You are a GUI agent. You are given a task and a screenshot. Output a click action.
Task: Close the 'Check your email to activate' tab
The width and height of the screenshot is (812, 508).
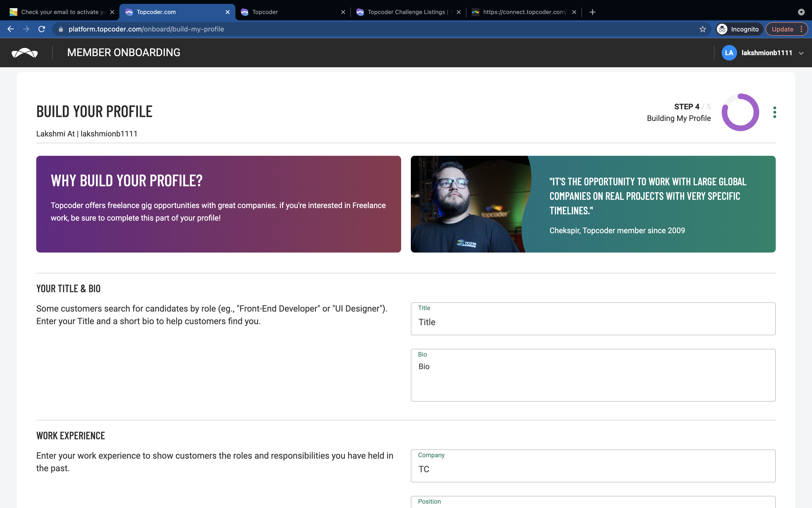click(x=112, y=12)
